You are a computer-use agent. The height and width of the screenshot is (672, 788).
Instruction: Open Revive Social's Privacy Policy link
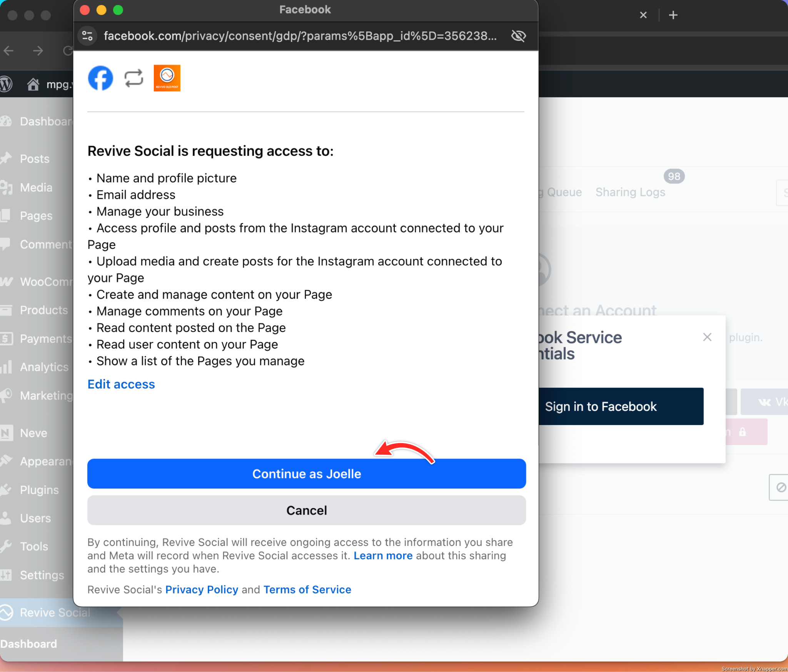click(202, 590)
